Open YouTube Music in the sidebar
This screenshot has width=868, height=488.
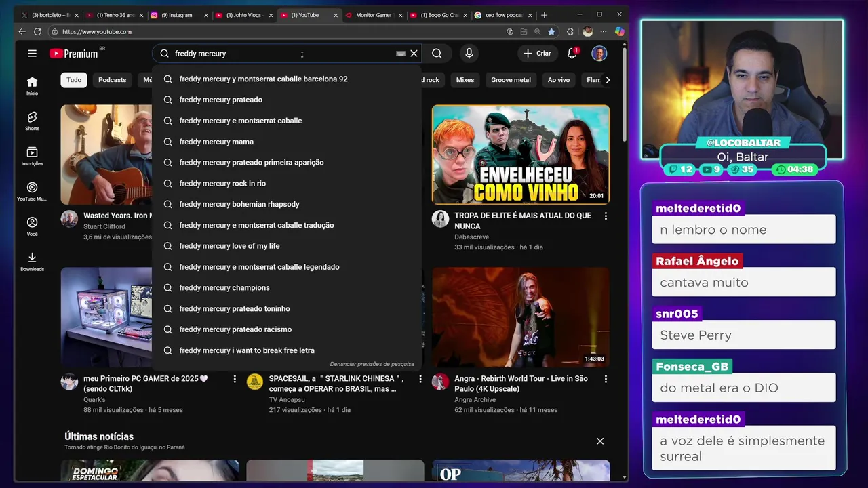click(32, 192)
